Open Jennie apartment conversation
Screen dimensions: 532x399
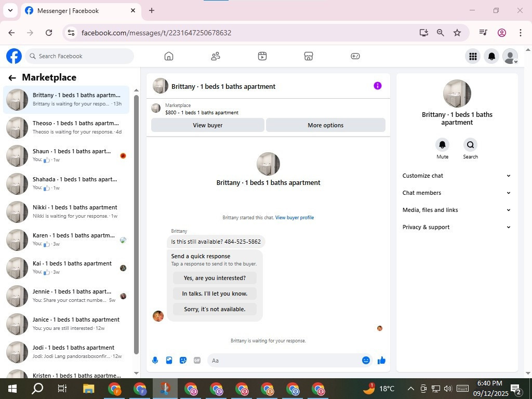coord(66,296)
